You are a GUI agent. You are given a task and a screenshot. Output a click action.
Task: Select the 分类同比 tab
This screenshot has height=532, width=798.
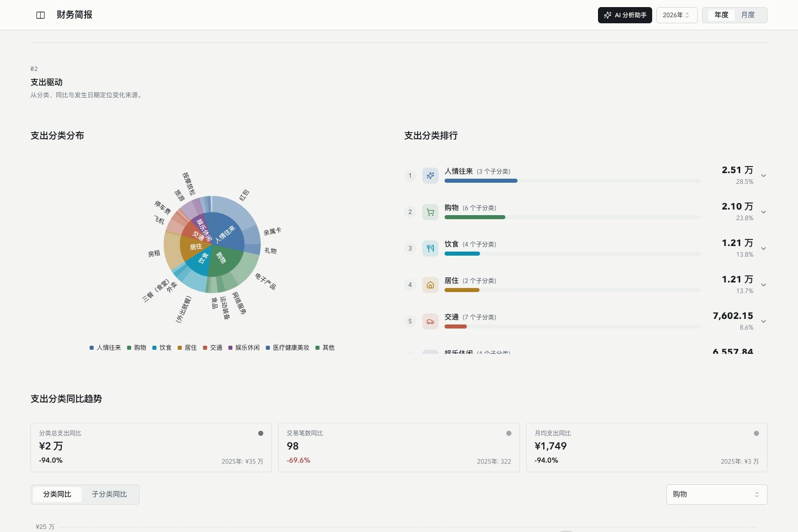[57, 495]
